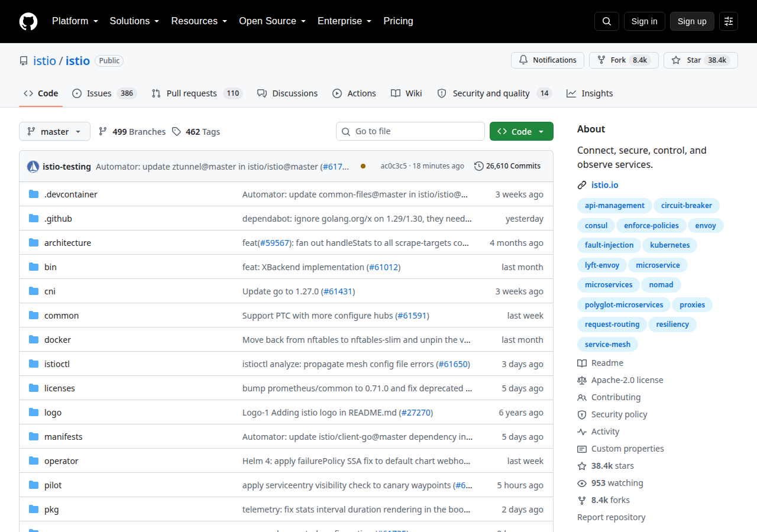The height and width of the screenshot is (532, 757).
Task: Open the Actions tab
Action: (354, 93)
